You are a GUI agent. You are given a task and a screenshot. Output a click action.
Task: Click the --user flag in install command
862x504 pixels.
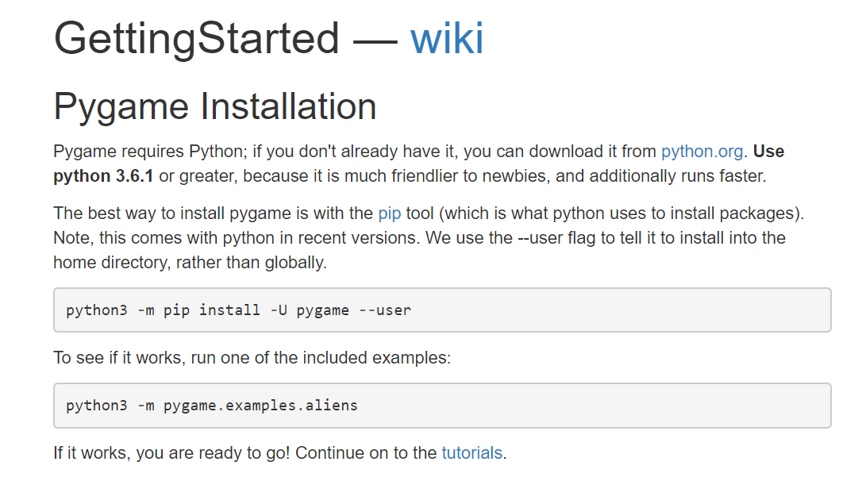click(385, 310)
